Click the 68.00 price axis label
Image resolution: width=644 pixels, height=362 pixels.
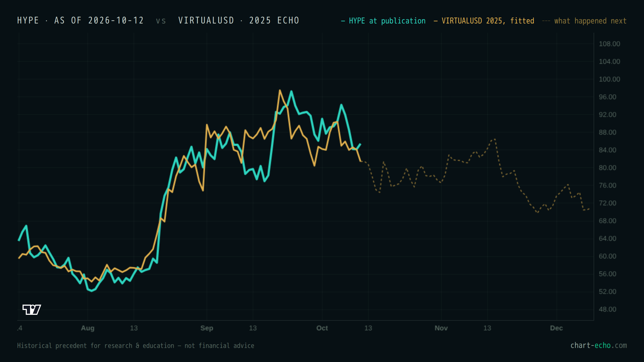coord(608,221)
